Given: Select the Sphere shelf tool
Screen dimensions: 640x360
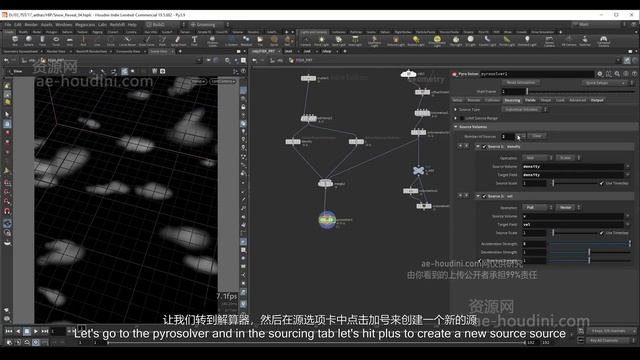Looking at the screenshot, I should [29, 40].
